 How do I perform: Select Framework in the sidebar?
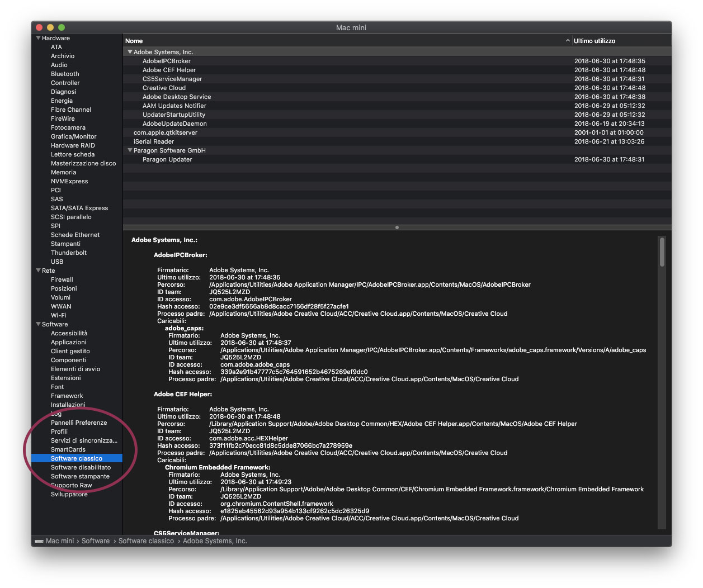coord(67,396)
